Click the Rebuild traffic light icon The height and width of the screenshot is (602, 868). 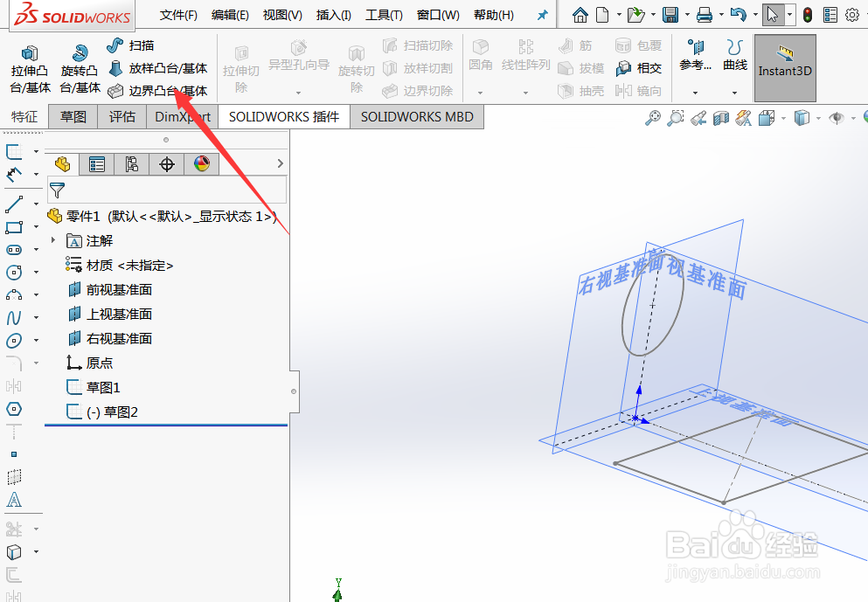808,15
